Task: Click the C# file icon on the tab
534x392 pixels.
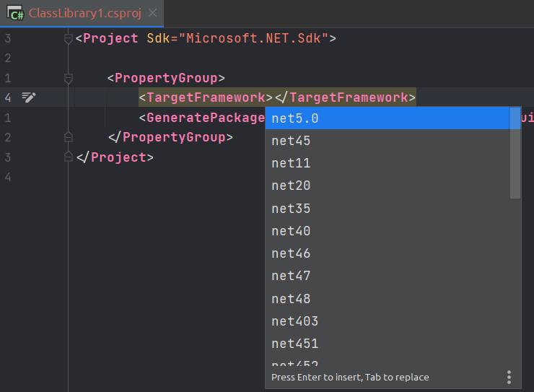Action: pyautogui.click(x=15, y=14)
